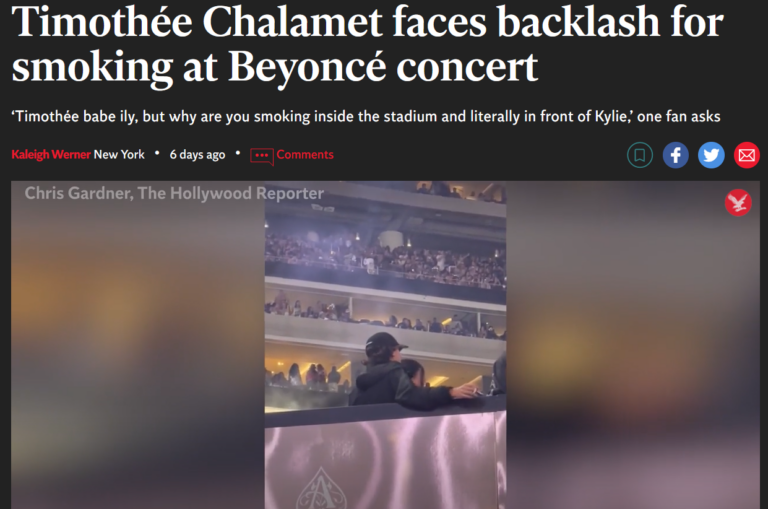This screenshot has width=768, height=509.
Task: Click the Timothée Chalamet backlash headline
Action: pyautogui.click(x=367, y=45)
